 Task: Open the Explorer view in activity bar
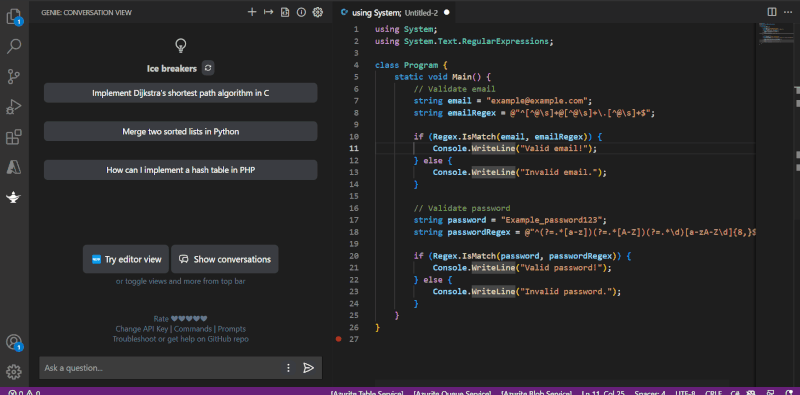tap(14, 17)
